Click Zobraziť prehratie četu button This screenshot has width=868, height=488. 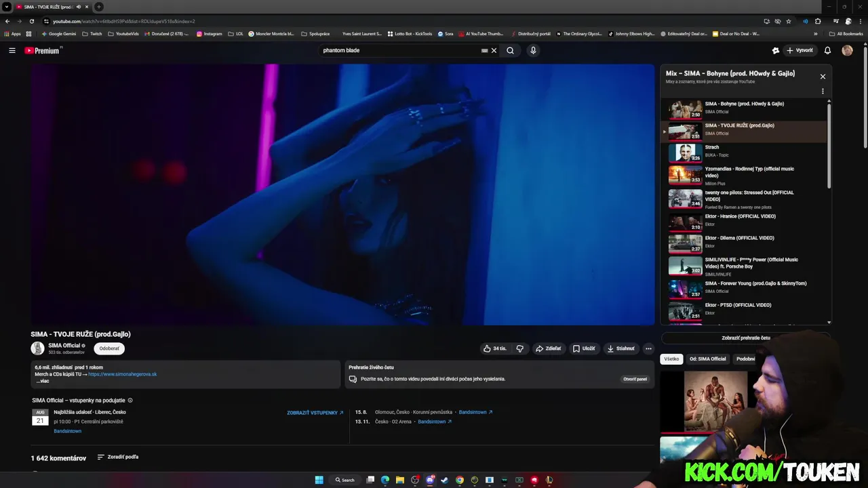(746, 338)
